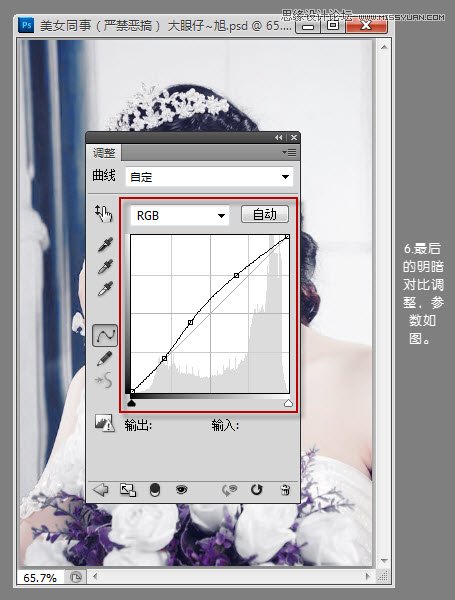This screenshot has width=455, height=600.
Task: Select the white input slider triangle
Action: tap(289, 403)
